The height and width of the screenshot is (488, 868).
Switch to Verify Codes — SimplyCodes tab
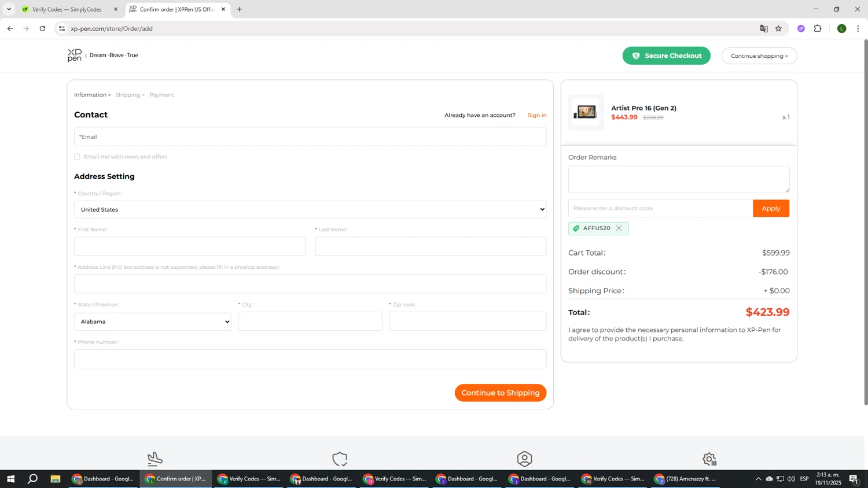point(68,9)
